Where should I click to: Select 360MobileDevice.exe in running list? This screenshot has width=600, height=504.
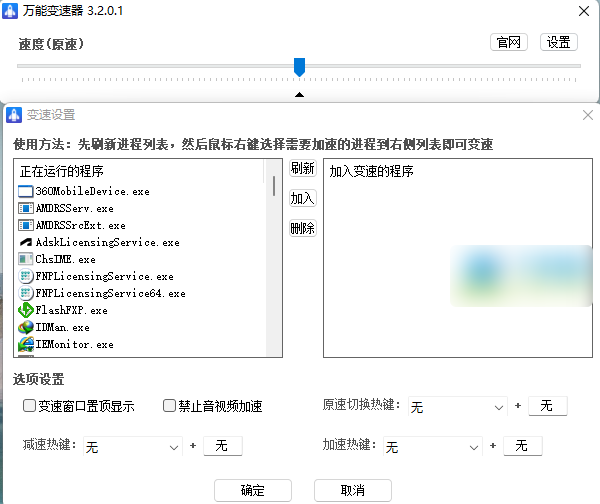click(93, 191)
